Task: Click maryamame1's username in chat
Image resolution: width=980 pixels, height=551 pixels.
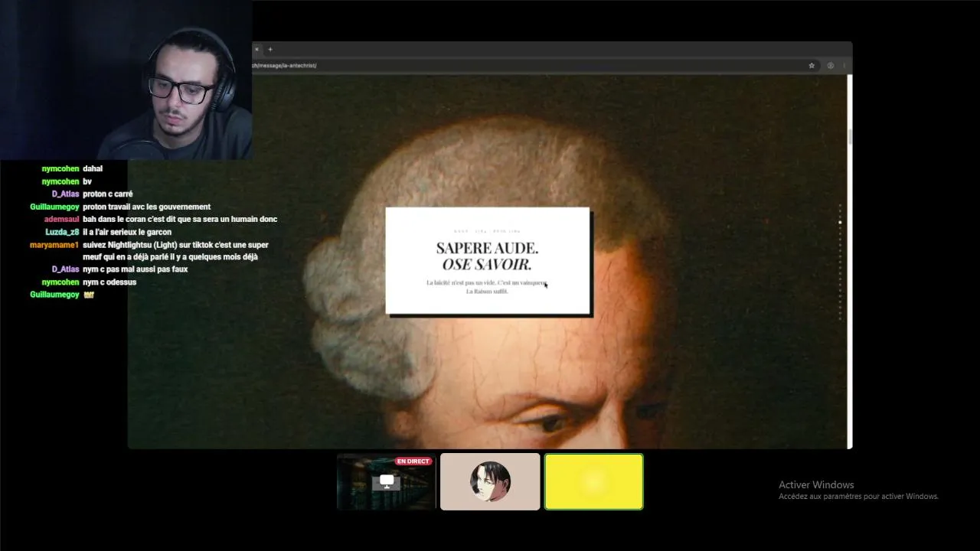Action: (54, 245)
